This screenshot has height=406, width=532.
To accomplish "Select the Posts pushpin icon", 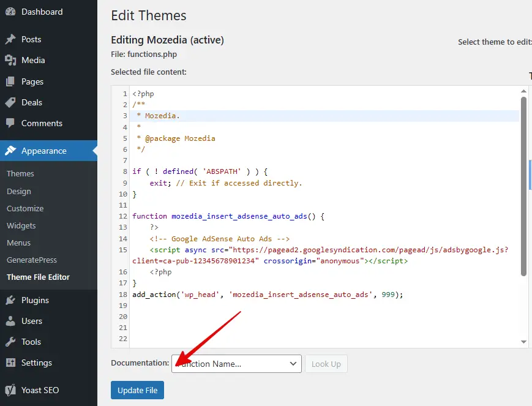I will (x=11, y=39).
